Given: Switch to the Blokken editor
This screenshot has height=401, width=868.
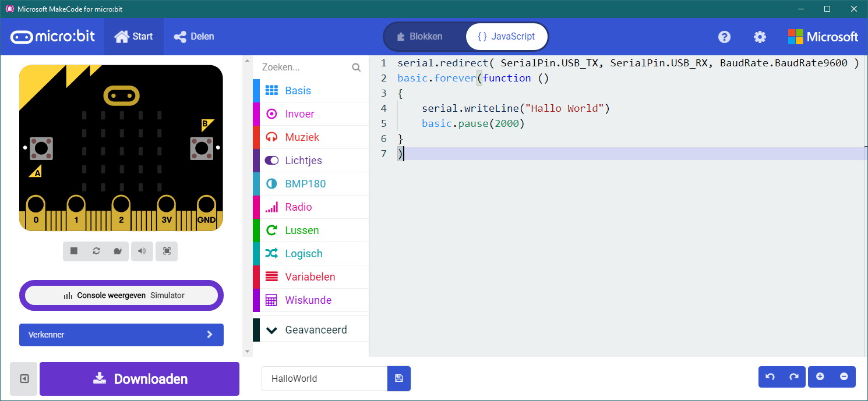Looking at the screenshot, I should click(x=426, y=37).
